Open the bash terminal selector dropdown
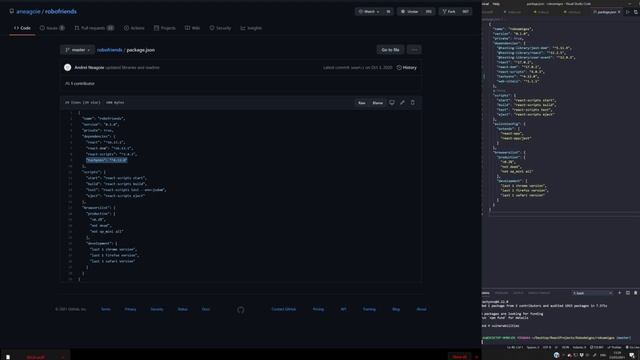This screenshot has height=360, width=640. (592, 293)
